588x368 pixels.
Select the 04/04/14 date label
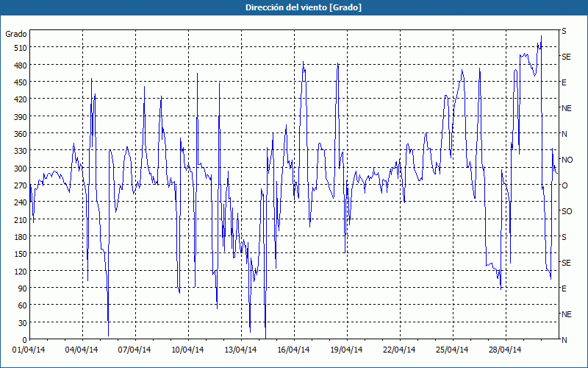[82, 350]
